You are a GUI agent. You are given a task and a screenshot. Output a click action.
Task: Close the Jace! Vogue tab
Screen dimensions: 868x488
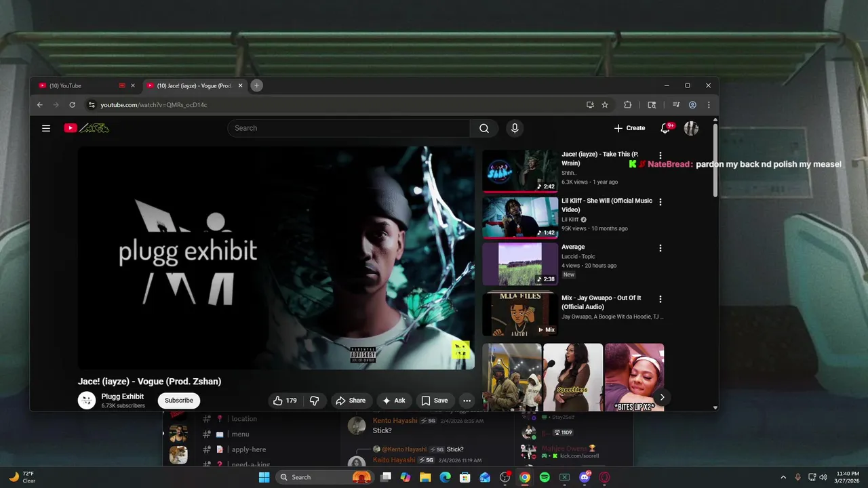pyautogui.click(x=240, y=85)
